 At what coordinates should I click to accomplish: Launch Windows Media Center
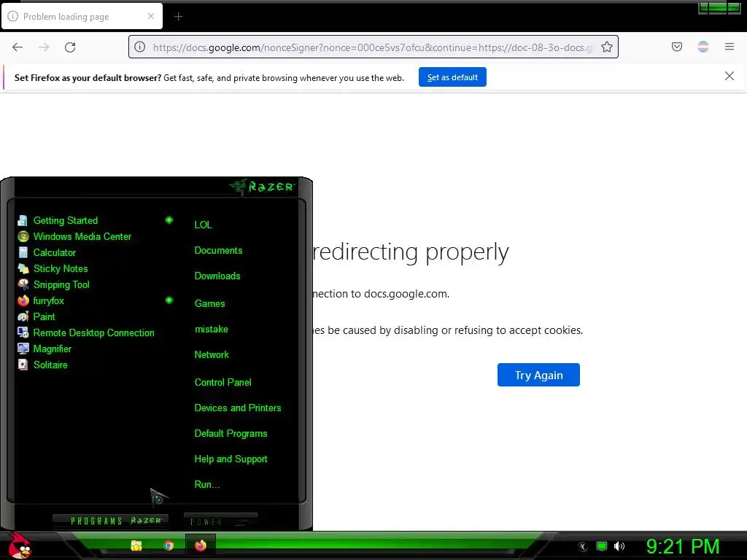[82, 237]
